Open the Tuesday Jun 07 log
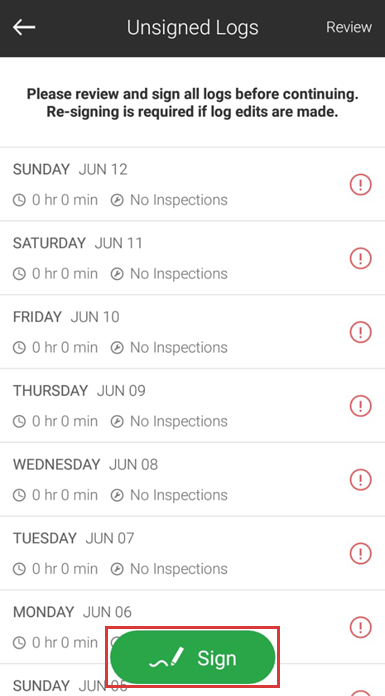385x696 pixels. pyautogui.click(x=192, y=553)
